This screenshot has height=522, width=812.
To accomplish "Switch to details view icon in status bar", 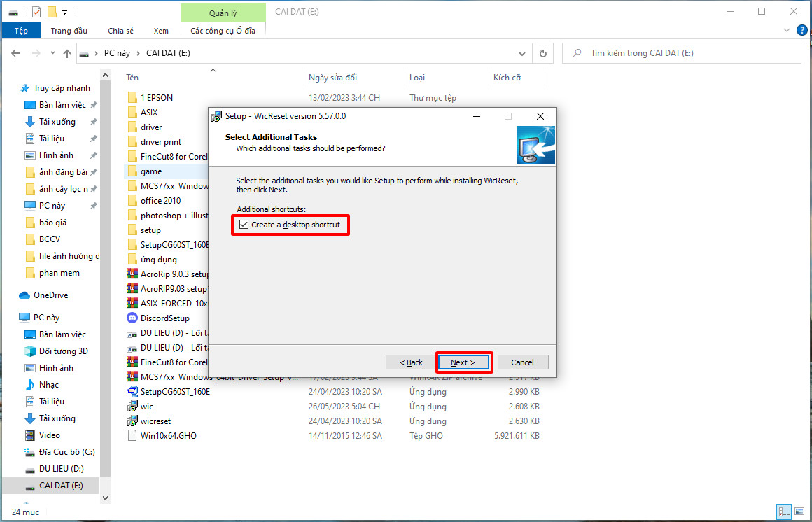I will (784, 512).
